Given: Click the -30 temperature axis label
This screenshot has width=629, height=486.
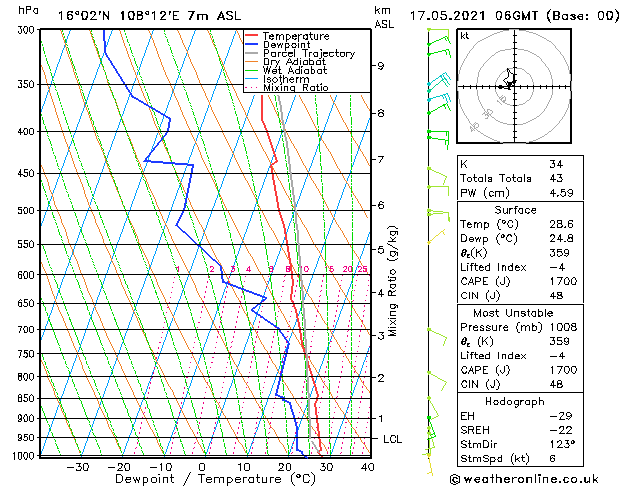Looking at the screenshot, I should pyautogui.click(x=77, y=467).
